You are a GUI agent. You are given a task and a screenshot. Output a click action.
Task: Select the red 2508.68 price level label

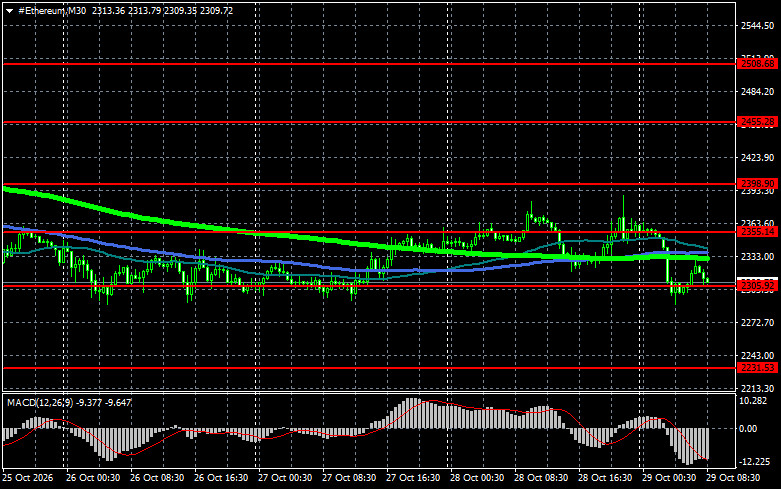[x=758, y=64]
